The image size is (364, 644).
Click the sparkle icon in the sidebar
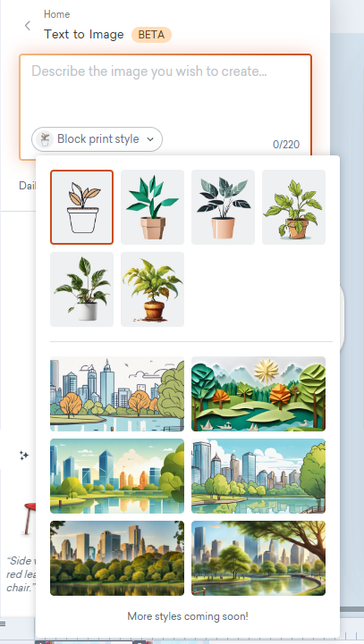click(24, 455)
